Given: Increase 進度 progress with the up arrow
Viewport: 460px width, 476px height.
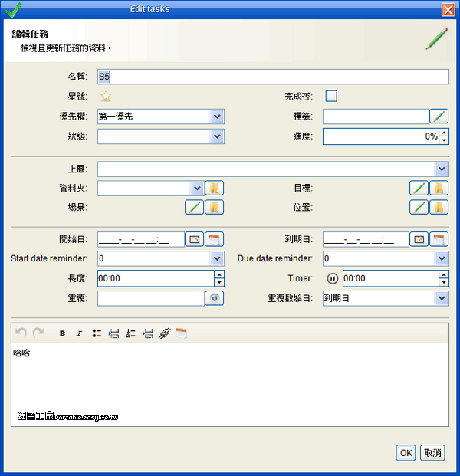Looking at the screenshot, I should pyautogui.click(x=444, y=133).
